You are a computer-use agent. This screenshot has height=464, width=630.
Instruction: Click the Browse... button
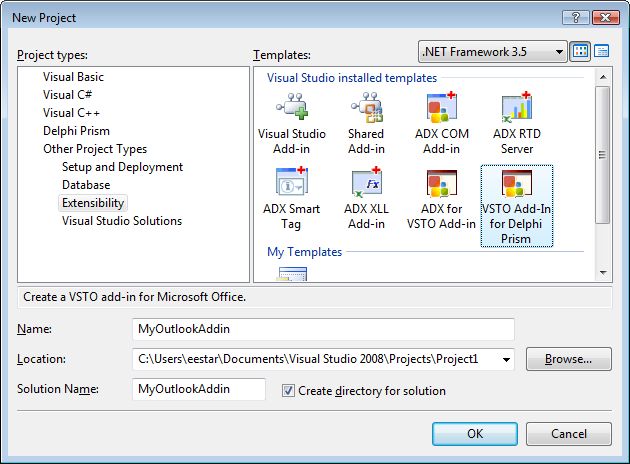(x=569, y=359)
